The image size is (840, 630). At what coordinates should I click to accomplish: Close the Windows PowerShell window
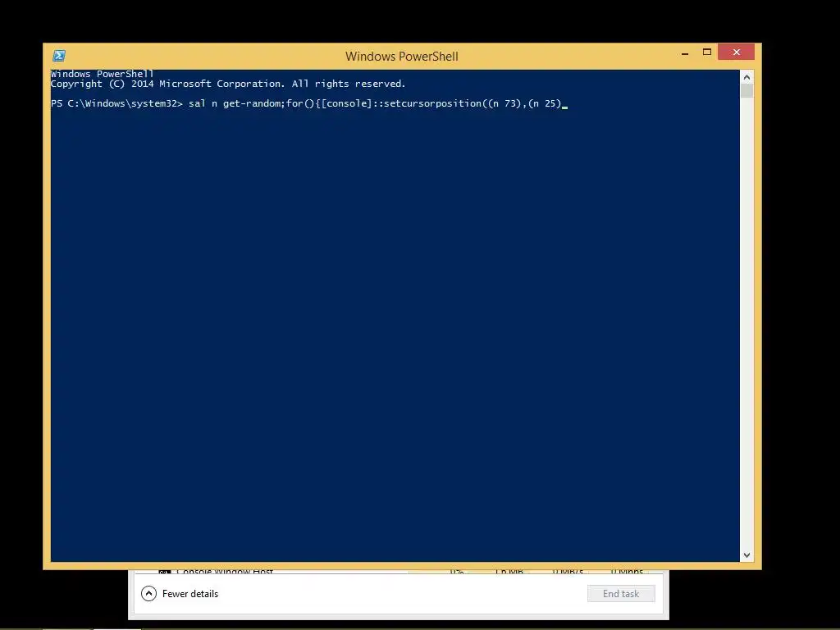[736, 52]
